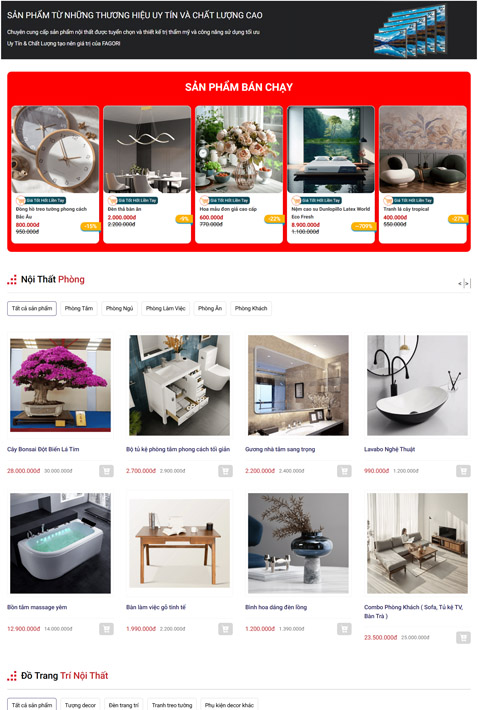Add Cây Bonsai Đột Biến Lá Tím to cart
Viewport: 478px width, 710px height.
pos(106,471)
